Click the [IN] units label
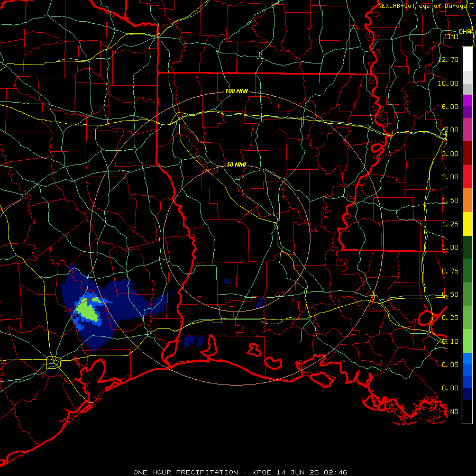The image size is (476, 476). [452, 36]
